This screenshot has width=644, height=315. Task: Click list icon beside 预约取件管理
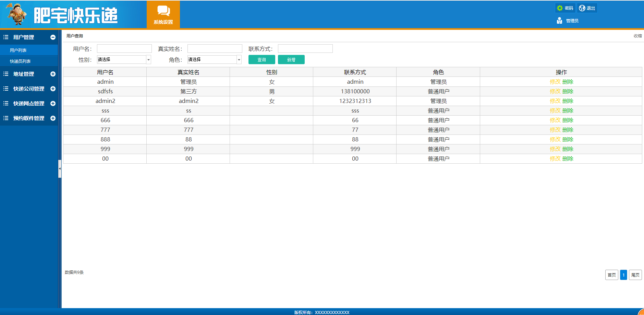coord(6,118)
